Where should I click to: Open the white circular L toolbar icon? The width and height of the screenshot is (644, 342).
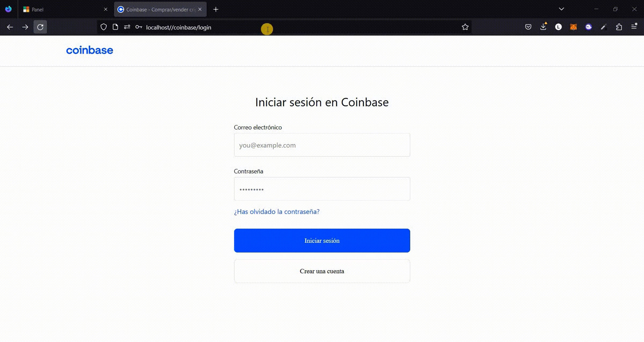[x=558, y=27]
